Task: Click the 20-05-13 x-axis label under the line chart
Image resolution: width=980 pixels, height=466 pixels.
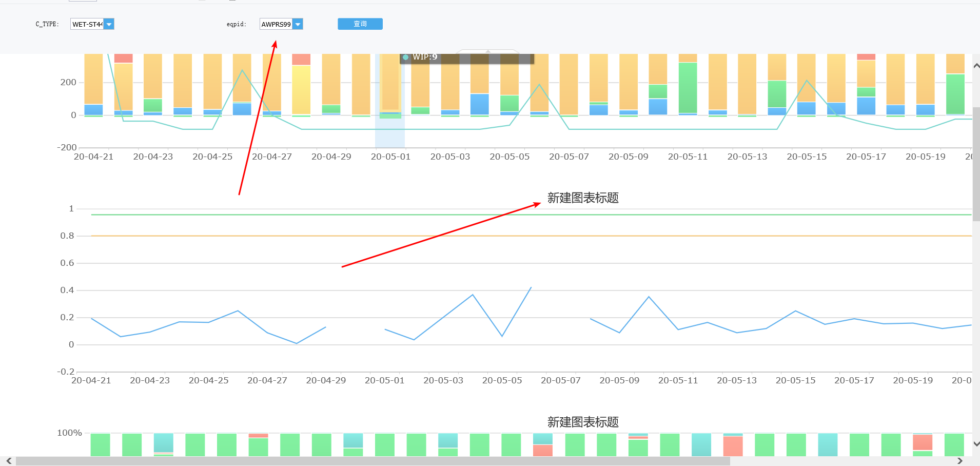Action: pos(737,381)
